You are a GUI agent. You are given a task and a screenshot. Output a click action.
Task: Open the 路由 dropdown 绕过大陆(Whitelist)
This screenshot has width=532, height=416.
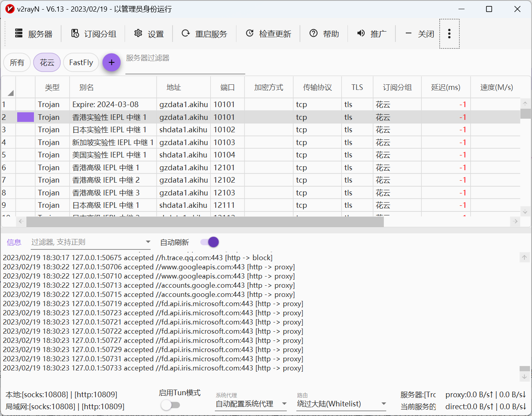[x=341, y=404]
